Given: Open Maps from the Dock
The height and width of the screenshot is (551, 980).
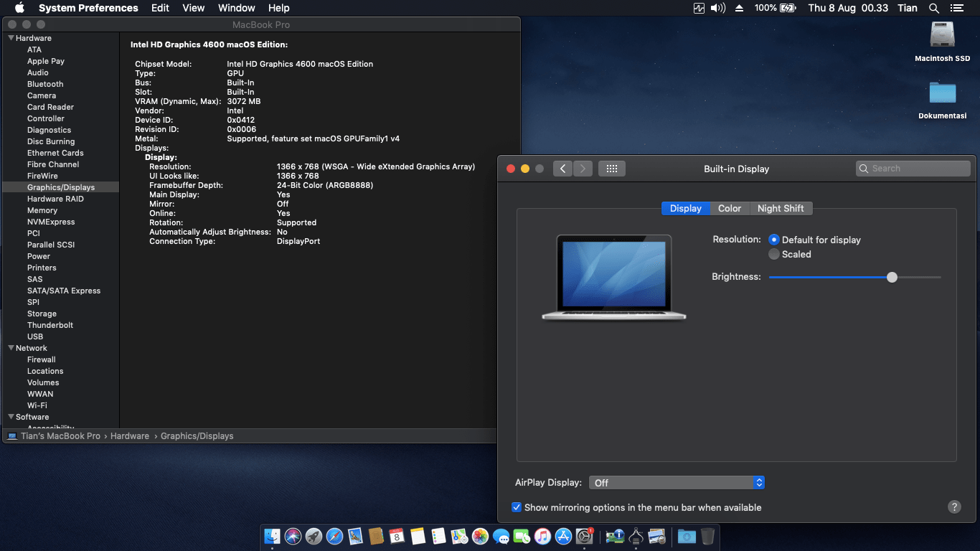Looking at the screenshot, I should click(459, 536).
